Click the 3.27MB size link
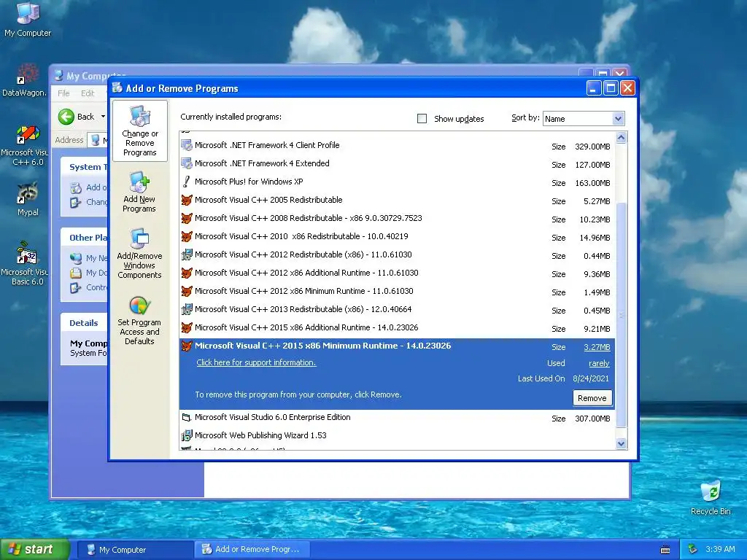This screenshot has height=560, width=747. [597, 347]
